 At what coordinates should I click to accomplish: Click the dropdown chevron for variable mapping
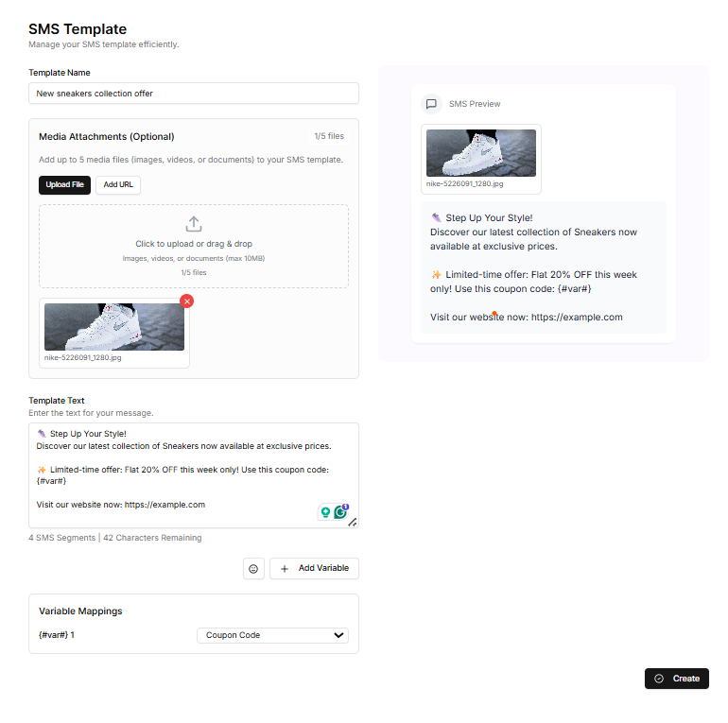pos(339,635)
